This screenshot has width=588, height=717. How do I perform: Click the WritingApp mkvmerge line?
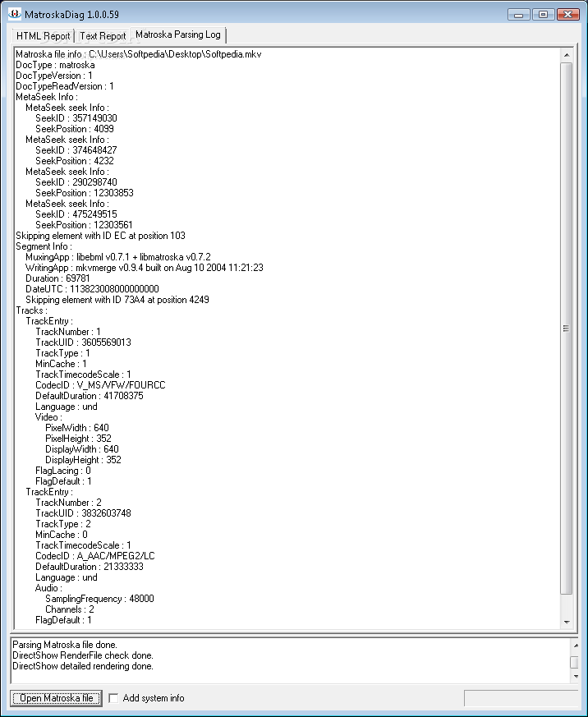pyautogui.click(x=145, y=268)
